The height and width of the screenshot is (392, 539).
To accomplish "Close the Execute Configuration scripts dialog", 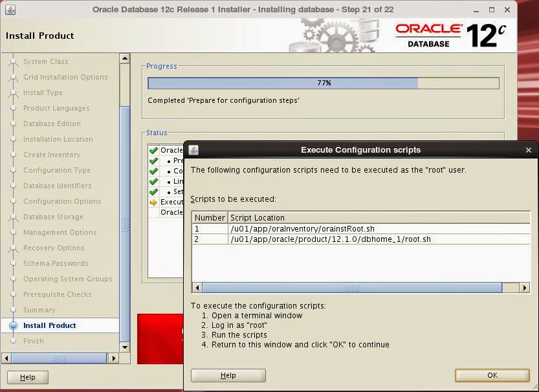I will [x=529, y=150].
